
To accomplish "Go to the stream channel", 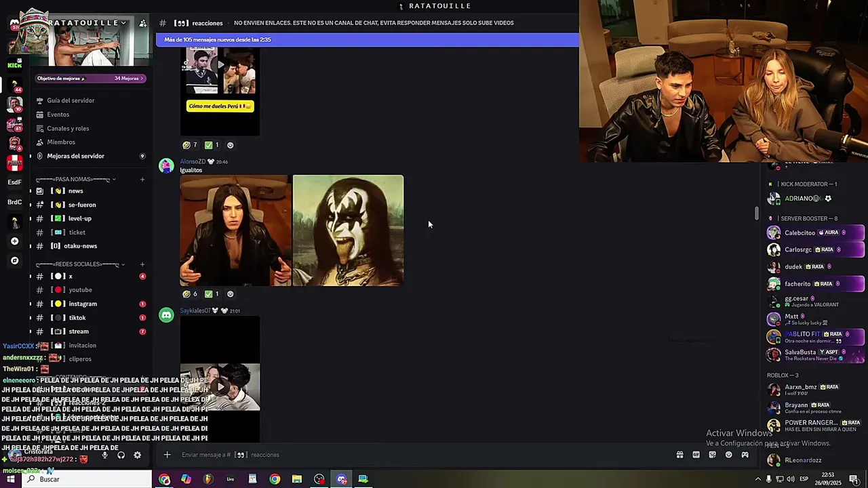I will (x=79, y=331).
